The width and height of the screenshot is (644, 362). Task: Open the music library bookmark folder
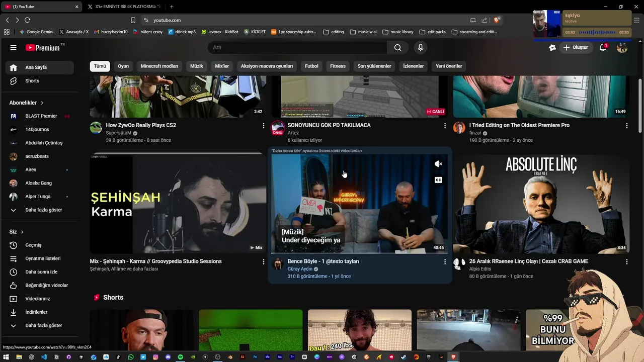pos(398,32)
